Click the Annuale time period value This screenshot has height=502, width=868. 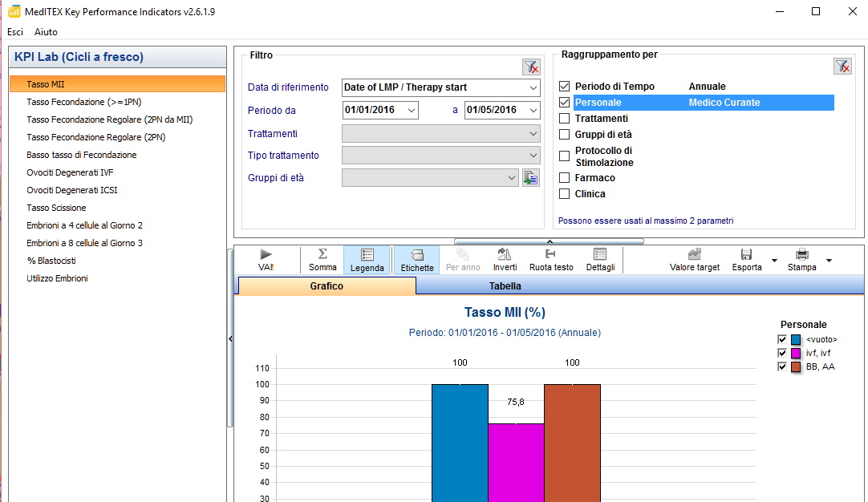click(x=707, y=87)
